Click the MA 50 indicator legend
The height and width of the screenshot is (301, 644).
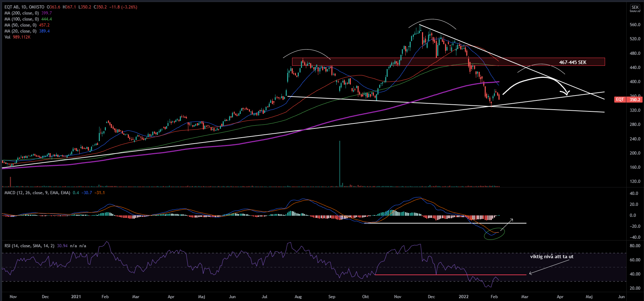(x=21, y=25)
